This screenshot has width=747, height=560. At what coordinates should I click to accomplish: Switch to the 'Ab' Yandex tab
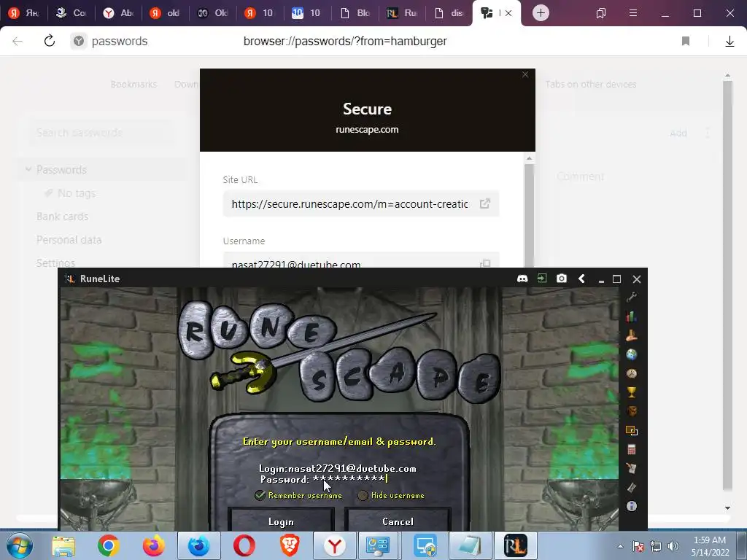(118, 13)
